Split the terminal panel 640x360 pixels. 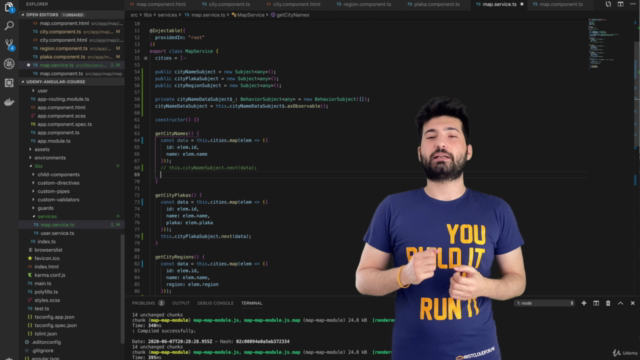596,303
